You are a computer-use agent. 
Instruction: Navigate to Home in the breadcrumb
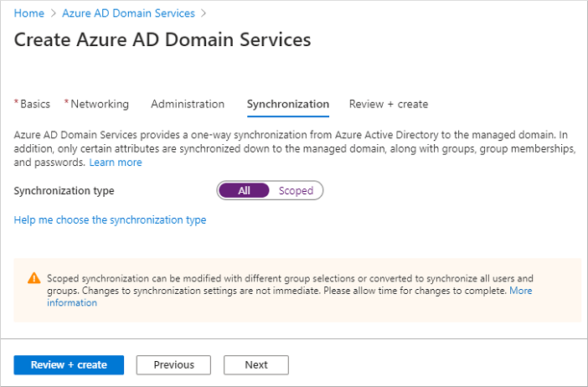coord(29,13)
